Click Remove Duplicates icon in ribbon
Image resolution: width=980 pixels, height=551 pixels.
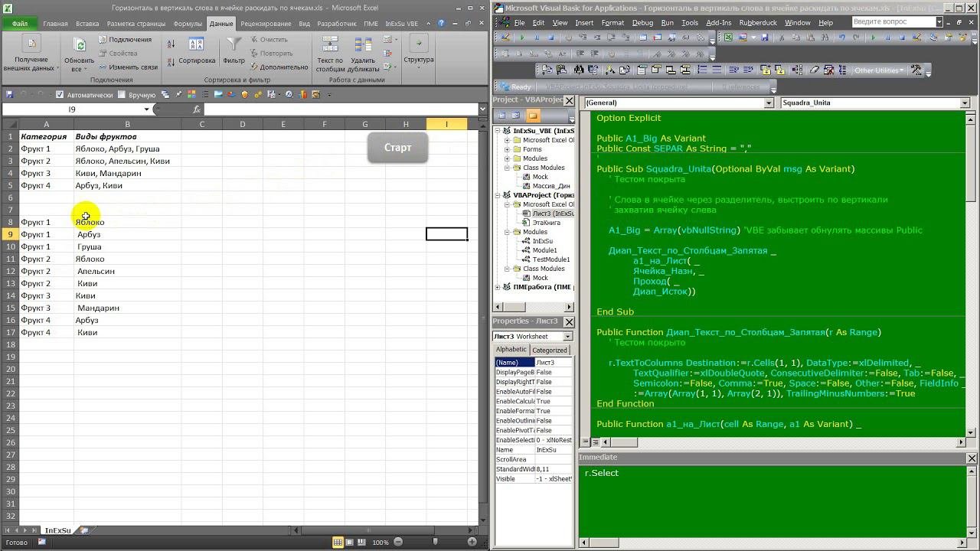pyautogui.click(x=363, y=45)
